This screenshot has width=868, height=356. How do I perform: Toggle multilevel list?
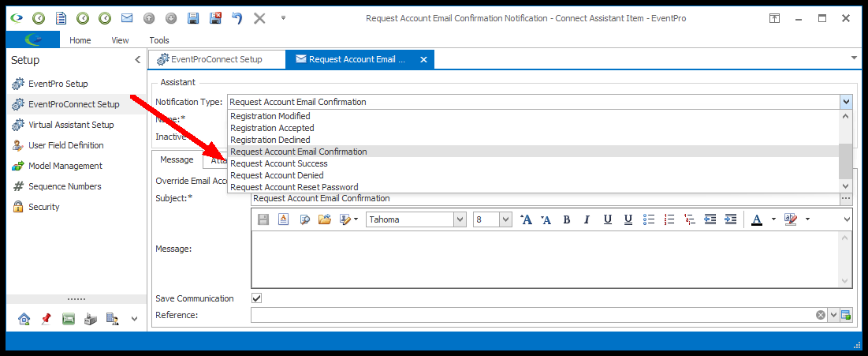pyautogui.click(x=690, y=219)
